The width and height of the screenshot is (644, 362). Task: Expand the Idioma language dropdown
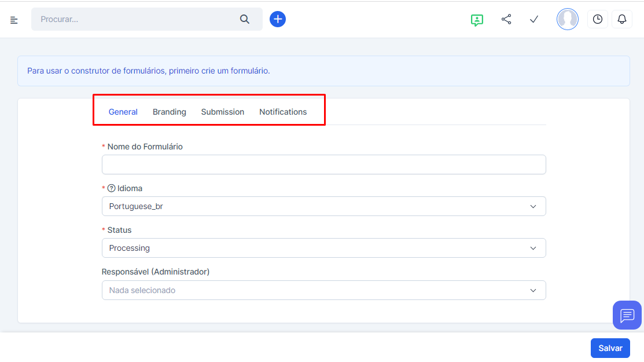(x=323, y=206)
